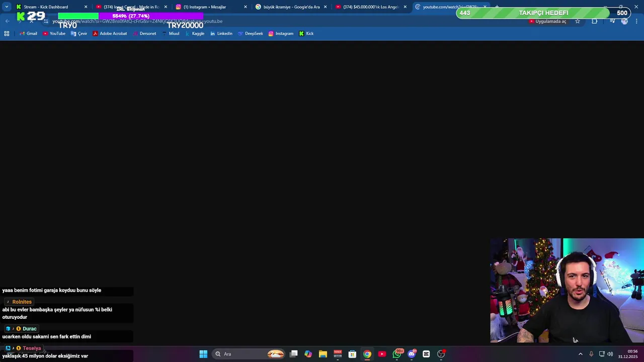Open Task View from the taskbar
The width and height of the screenshot is (644, 362).
click(294, 354)
